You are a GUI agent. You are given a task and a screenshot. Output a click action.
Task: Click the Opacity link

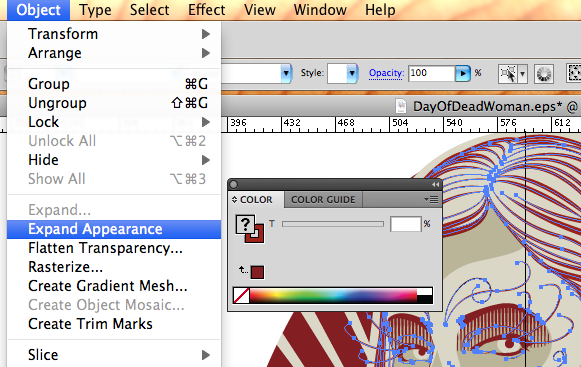point(386,73)
